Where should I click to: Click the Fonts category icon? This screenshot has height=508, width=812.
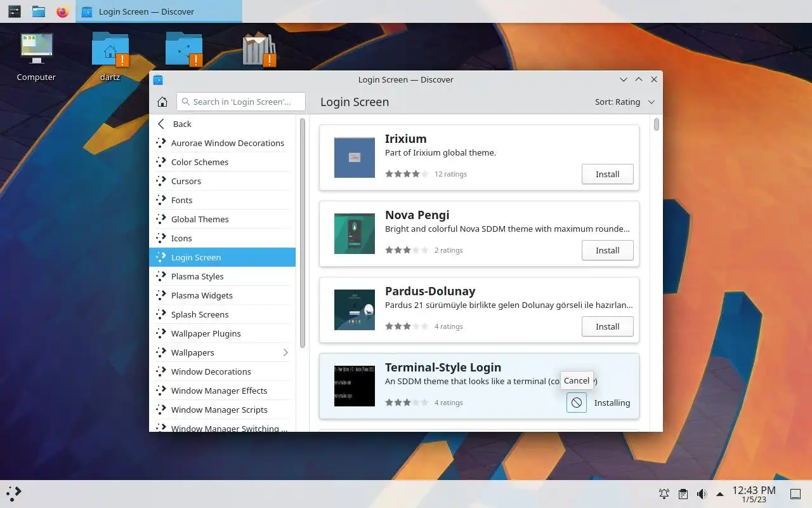coord(161,200)
